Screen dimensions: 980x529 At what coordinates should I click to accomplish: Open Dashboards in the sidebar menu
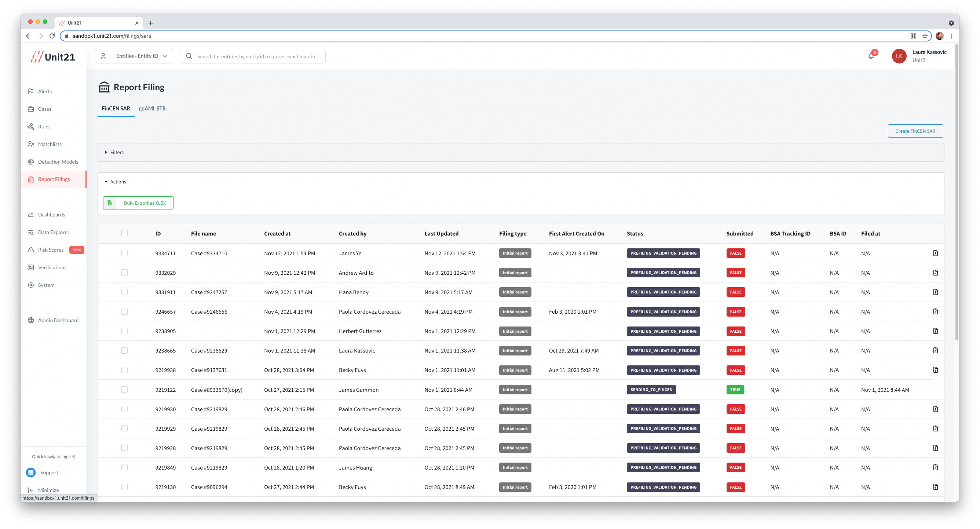[x=51, y=215]
